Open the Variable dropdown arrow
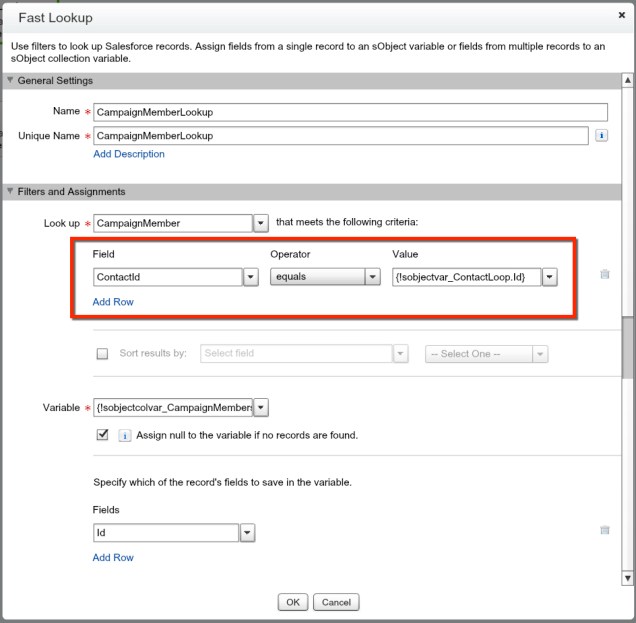 point(261,408)
